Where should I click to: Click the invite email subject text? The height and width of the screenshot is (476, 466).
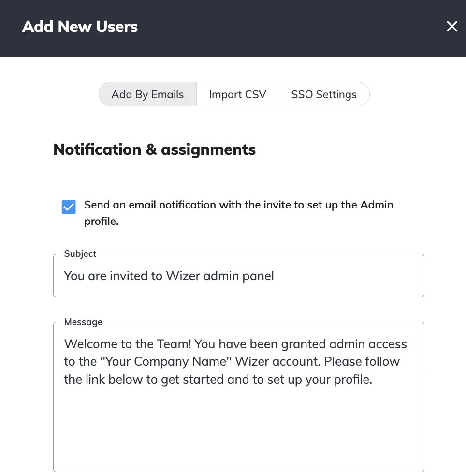(x=168, y=276)
